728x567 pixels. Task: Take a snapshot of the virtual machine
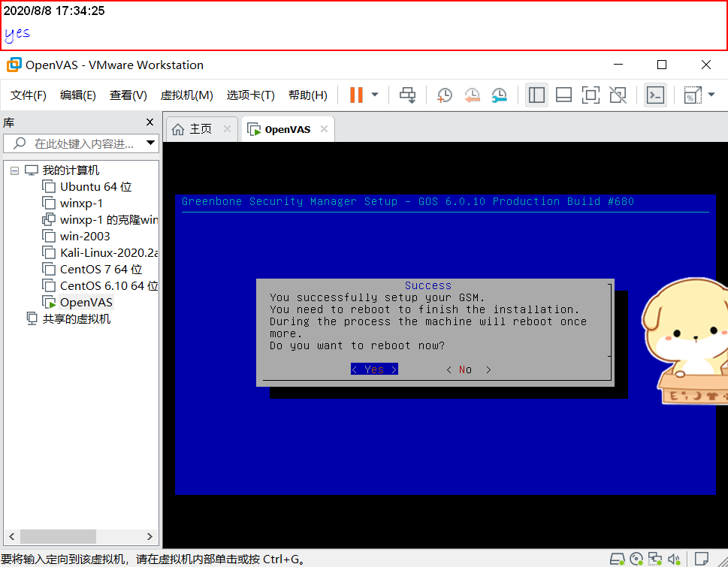[x=444, y=95]
